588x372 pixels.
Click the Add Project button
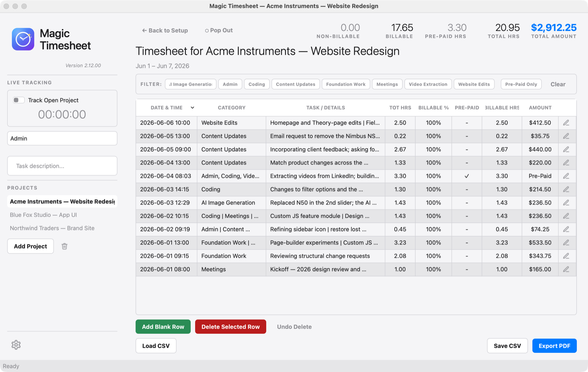point(31,246)
